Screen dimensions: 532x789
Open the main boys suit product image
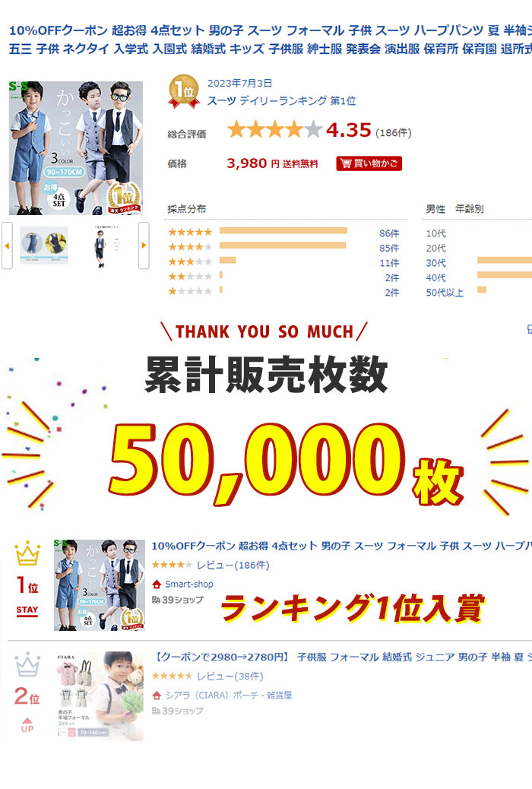(x=75, y=148)
